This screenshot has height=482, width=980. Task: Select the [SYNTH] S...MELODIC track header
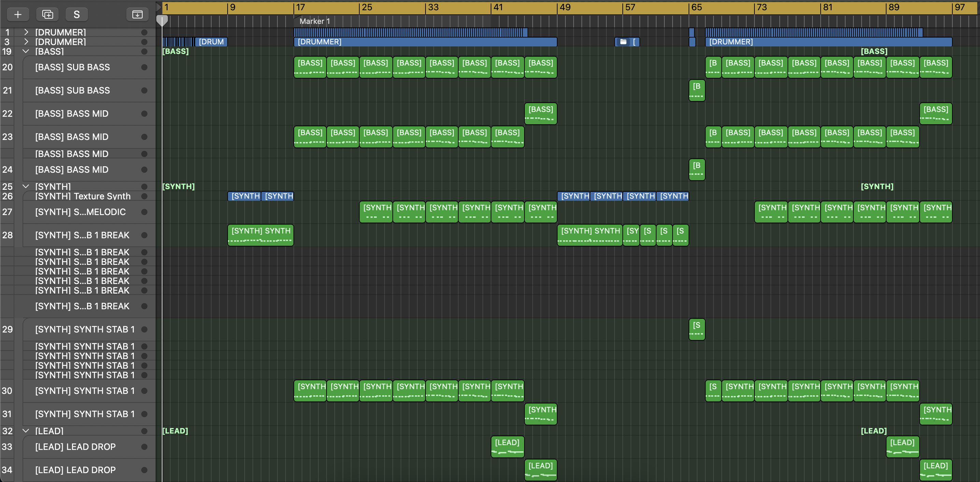coord(80,212)
